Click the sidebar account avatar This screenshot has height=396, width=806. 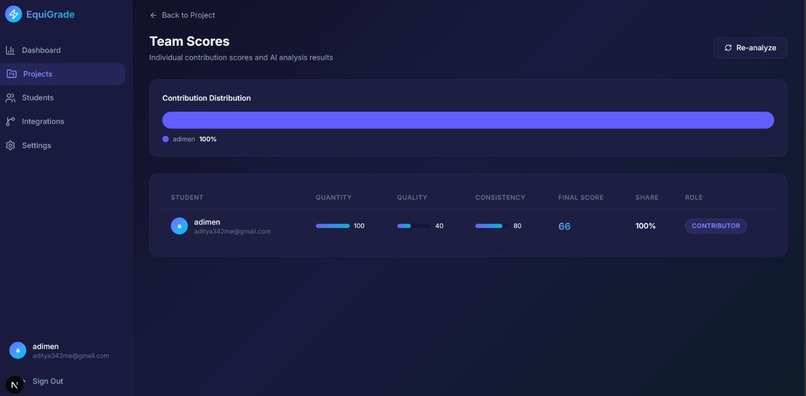click(x=17, y=350)
